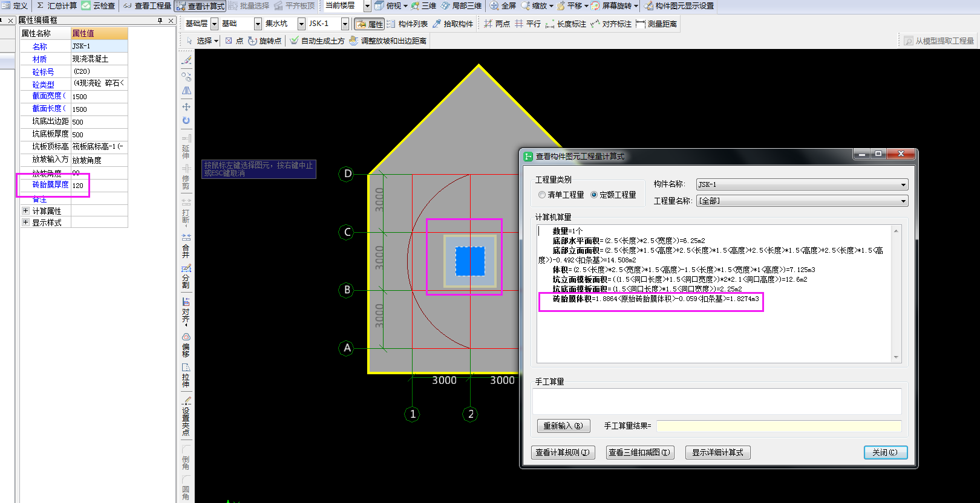Viewport: 980px width, 503px height.
Task: Click 手工算量结果 yellow result field
Action: click(779, 426)
